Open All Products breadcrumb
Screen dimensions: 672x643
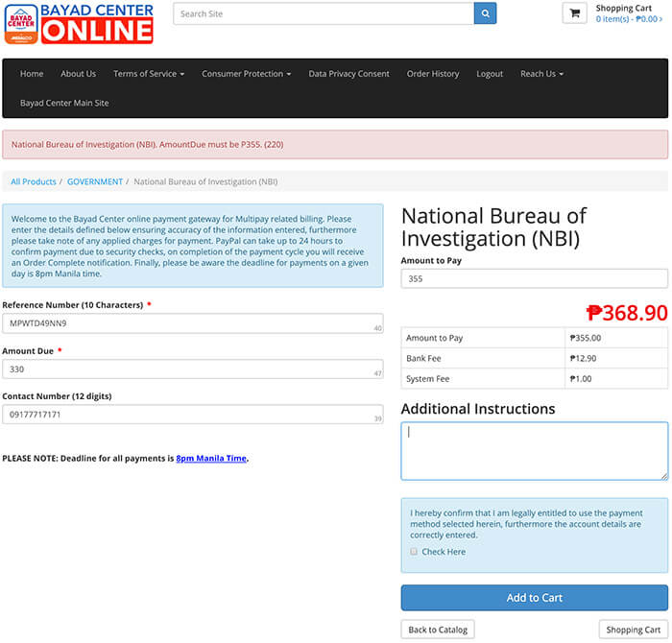(x=34, y=181)
